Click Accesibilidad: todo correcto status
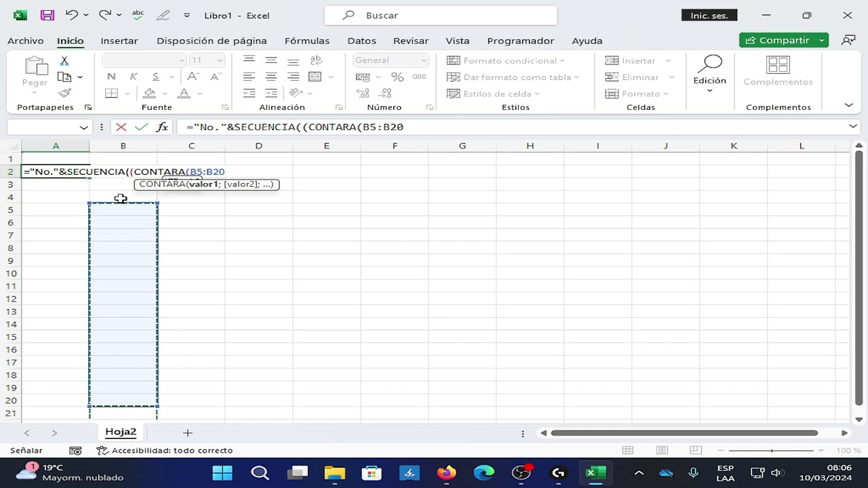 [x=165, y=451]
